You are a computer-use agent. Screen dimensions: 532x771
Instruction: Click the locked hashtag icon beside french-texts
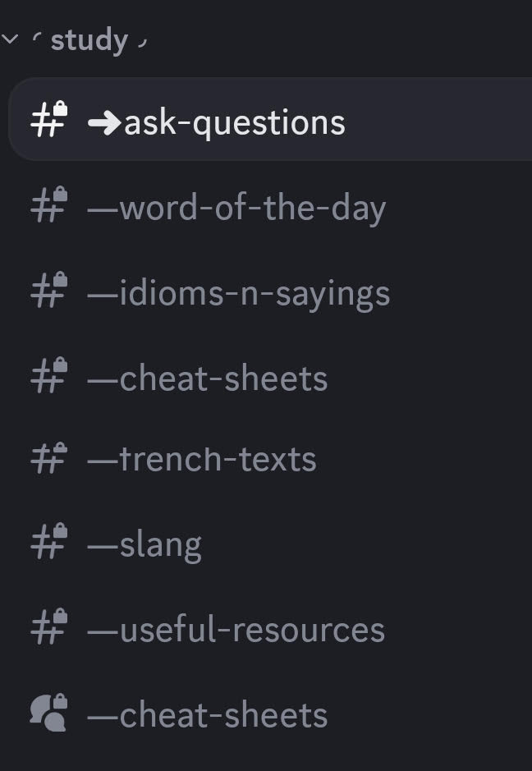pos(48,459)
